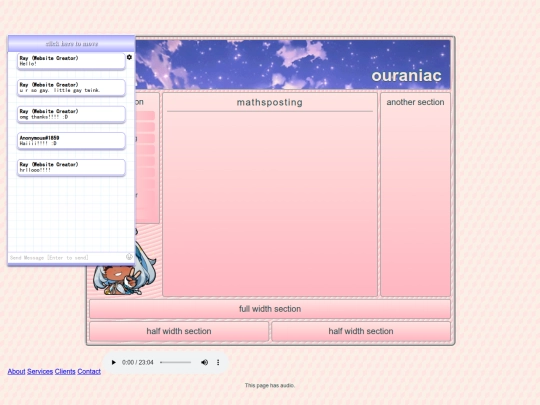Image resolution: width=540 pixels, height=405 pixels.
Task: Click the 'hrllooo!!!!' chat message
Action: (x=71, y=167)
